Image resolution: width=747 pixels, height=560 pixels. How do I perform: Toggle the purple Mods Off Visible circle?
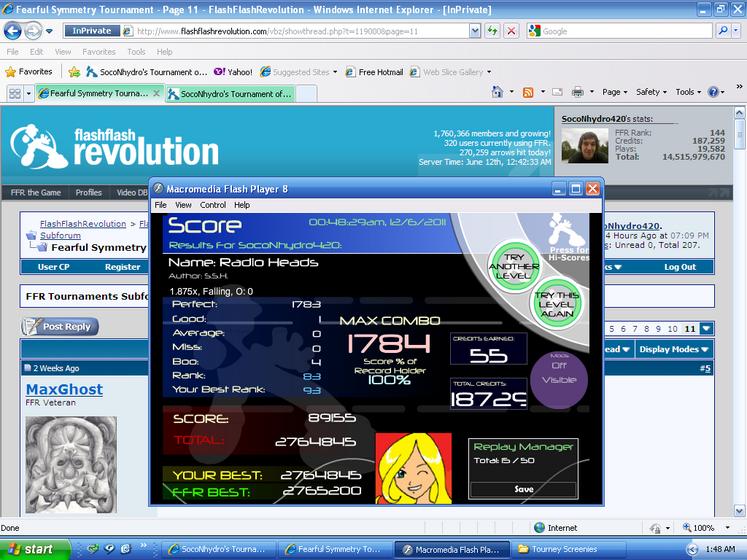[559, 380]
